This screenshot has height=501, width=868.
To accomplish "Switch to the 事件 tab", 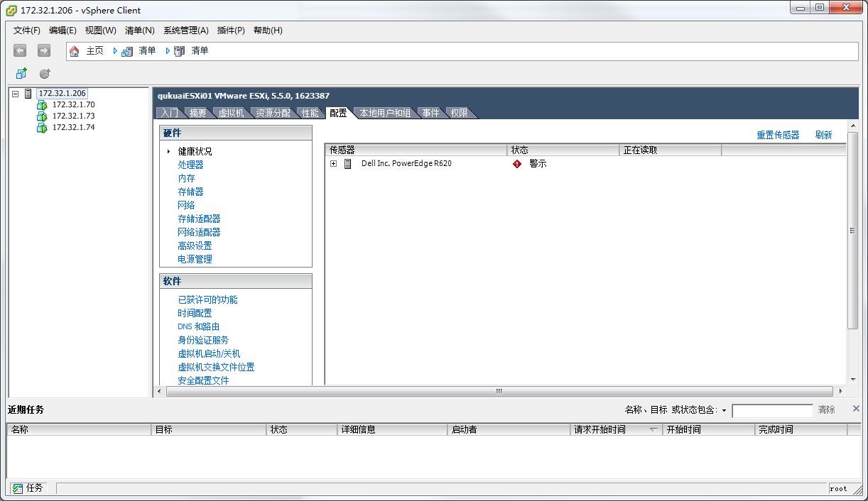I will tap(430, 113).
